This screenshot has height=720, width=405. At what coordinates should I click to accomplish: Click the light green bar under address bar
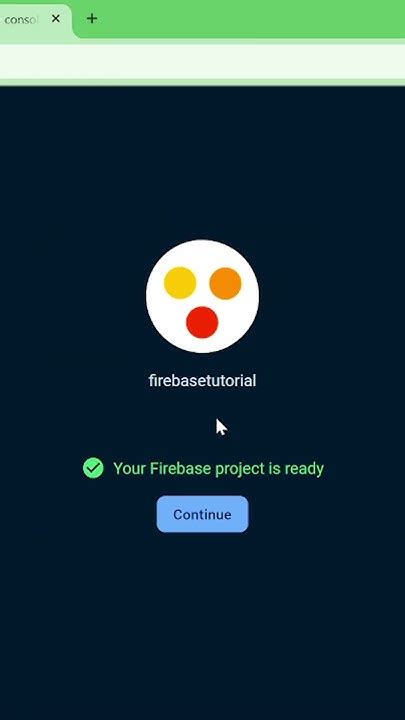click(202, 82)
